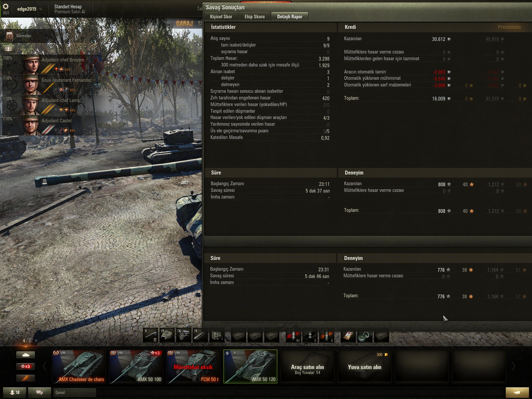Viewport: 532px width, 399px height.
Task: Switch to the Ekip Skoru tab
Action: pos(255,16)
